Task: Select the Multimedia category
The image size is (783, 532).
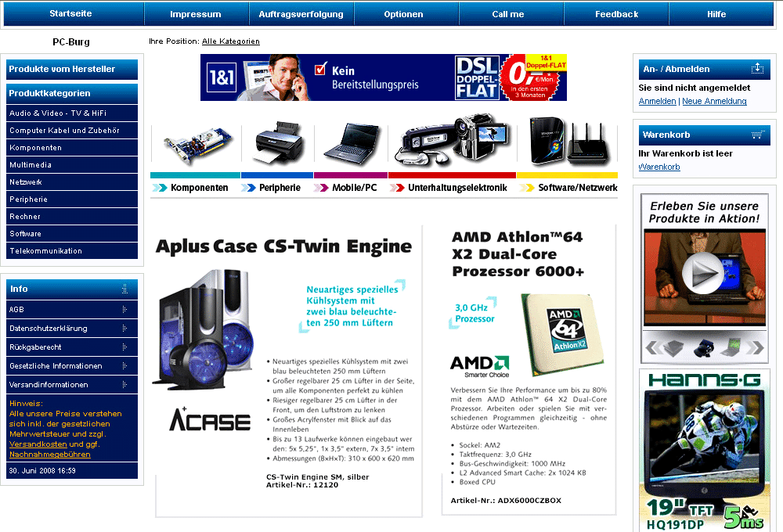Action: click(72, 165)
